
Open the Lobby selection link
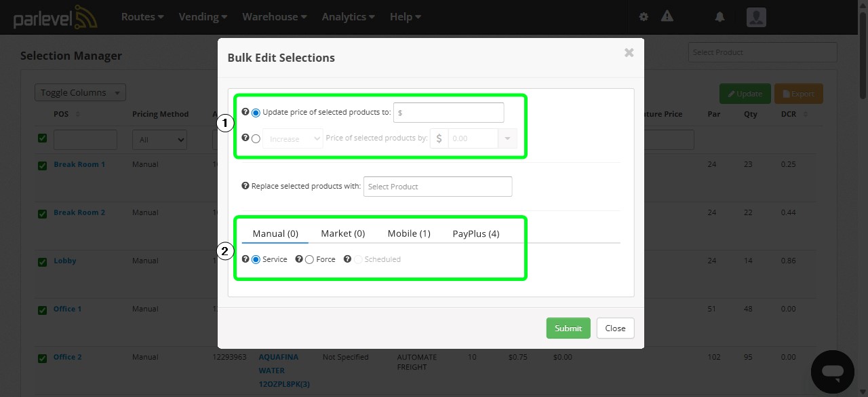[64, 261]
